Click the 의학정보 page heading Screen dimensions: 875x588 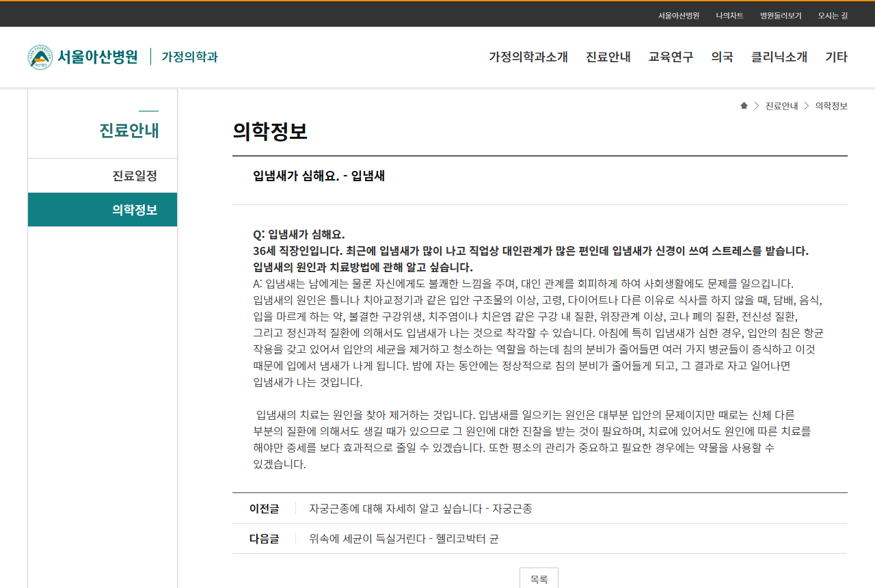270,131
